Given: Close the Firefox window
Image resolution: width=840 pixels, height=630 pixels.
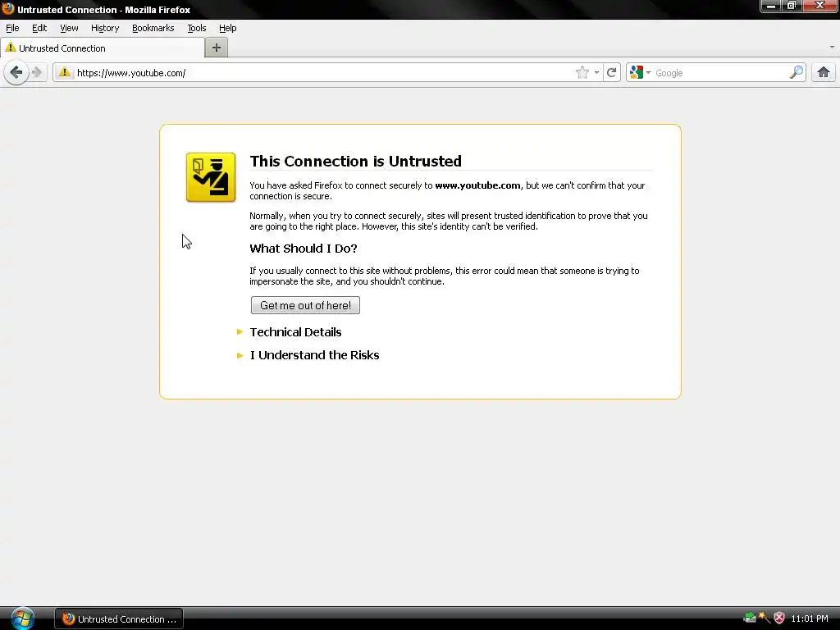Looking at the screenshot, I should 820,6.
